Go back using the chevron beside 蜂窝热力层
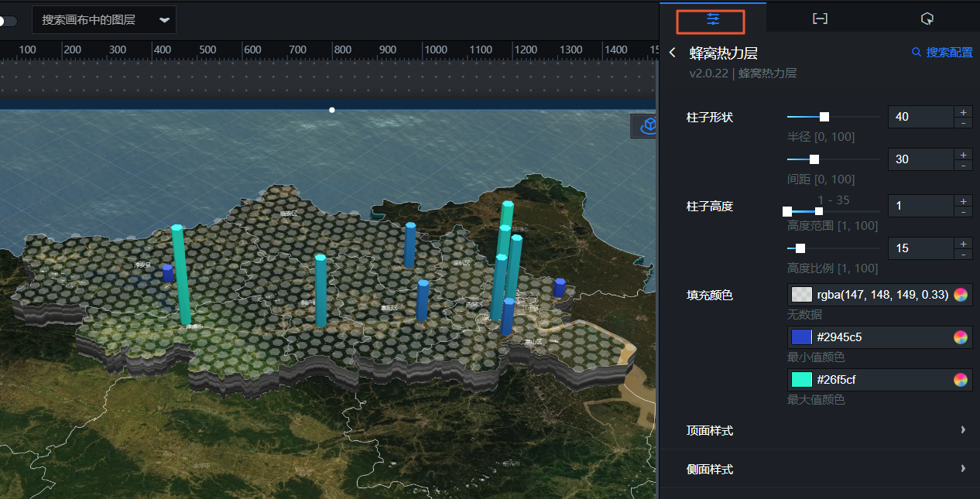This screenshot has height=499, width=980. pos(672,53)
